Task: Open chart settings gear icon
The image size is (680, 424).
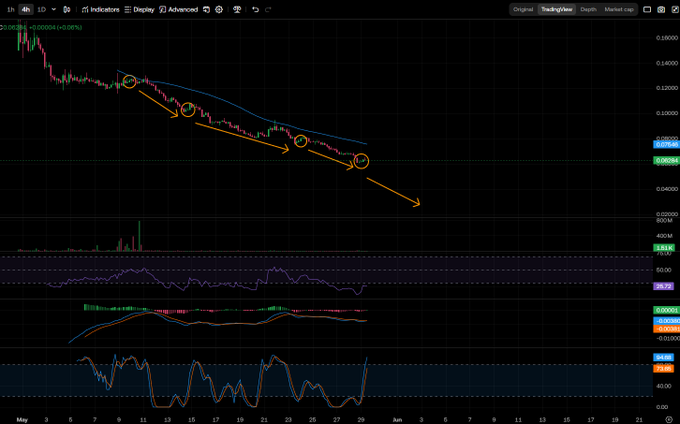Action: [x=219, y=10]
